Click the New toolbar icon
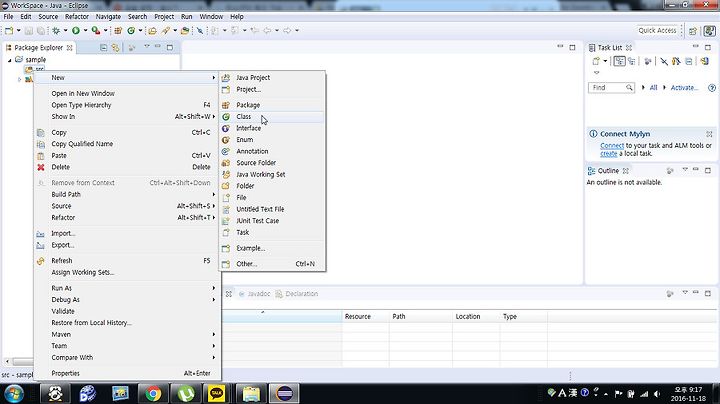Screen dimensions: 720x404 pyautogui.click(x=9, y=30)
